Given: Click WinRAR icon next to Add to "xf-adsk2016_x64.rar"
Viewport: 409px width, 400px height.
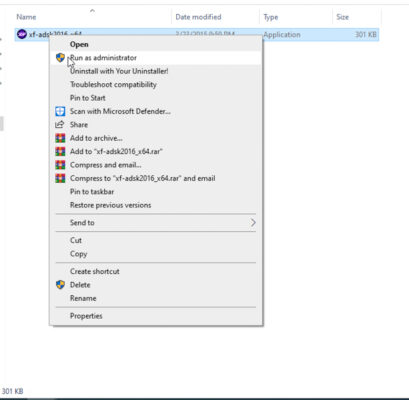Looking at the screenshot, I should pyautogui.click(x=60, y=151).
